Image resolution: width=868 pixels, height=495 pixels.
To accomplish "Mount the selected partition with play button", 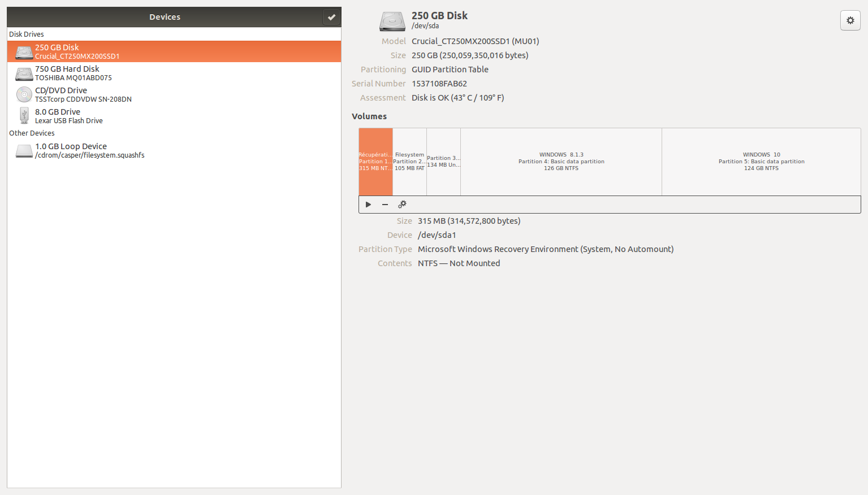I will pyautogui.click(x=368, y=205).
